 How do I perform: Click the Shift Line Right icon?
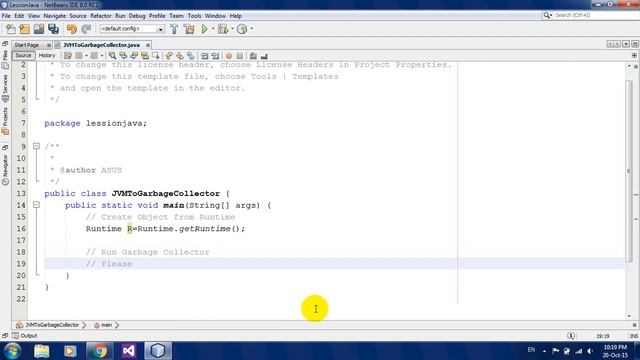(216, 56)
